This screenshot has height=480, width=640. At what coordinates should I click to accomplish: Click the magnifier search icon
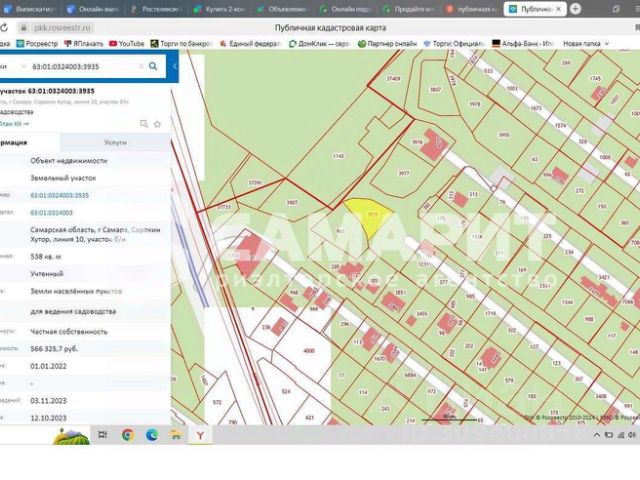click(x=153, y=66)
